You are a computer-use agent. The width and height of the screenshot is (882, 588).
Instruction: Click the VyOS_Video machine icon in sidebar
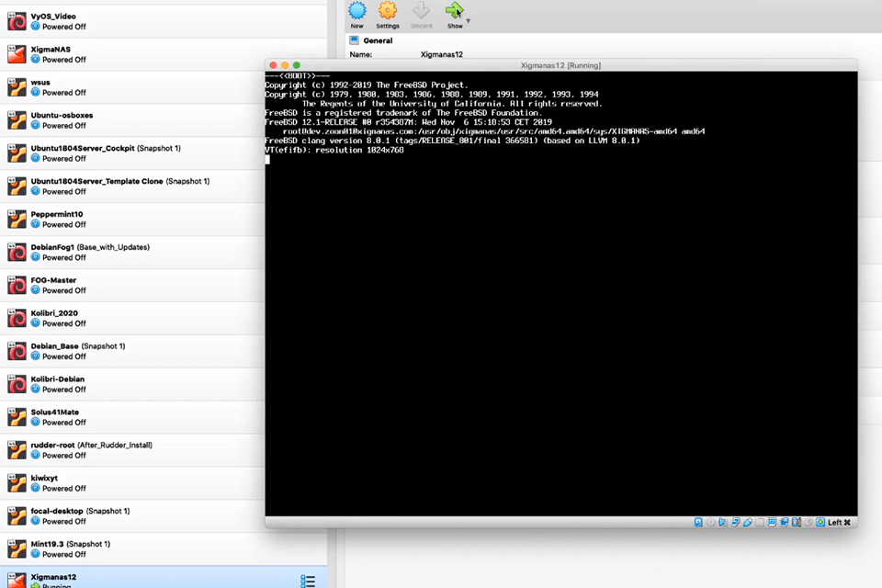click(16, 20)
